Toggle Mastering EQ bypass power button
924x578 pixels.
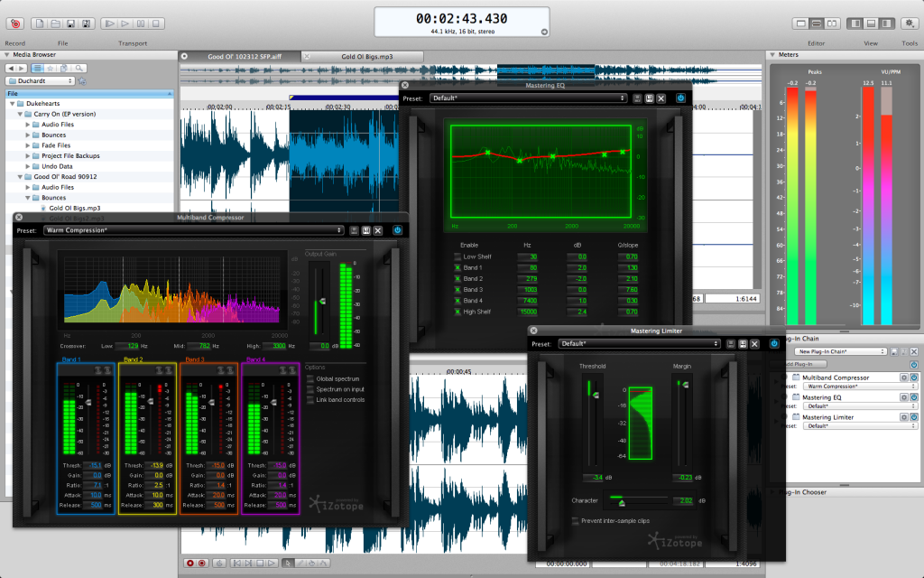(x=680, y=98)
